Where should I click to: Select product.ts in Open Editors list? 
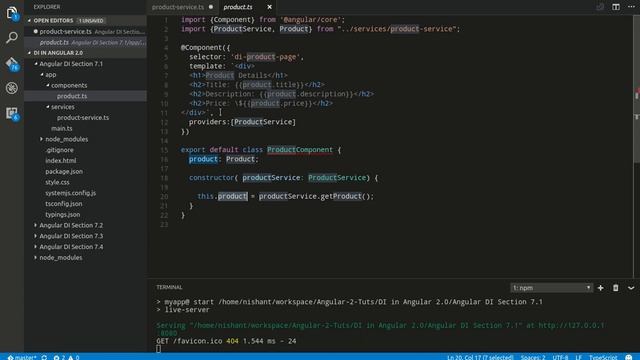85,42
